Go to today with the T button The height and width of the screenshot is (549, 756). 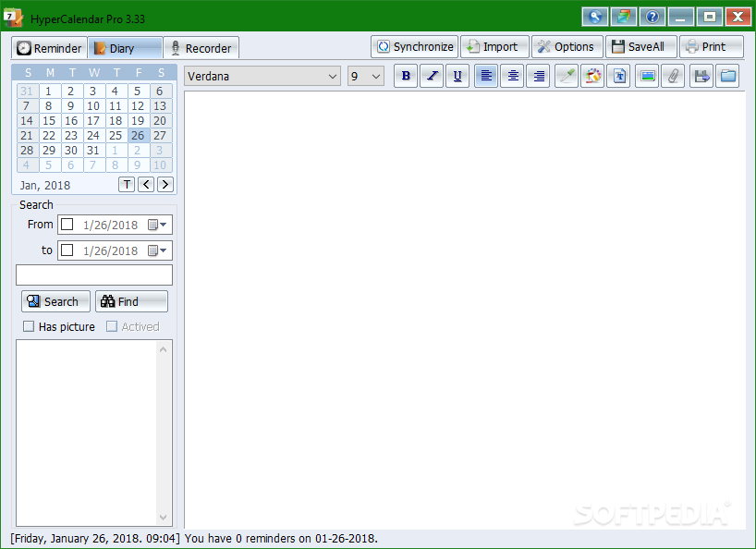tap(127, 184)
